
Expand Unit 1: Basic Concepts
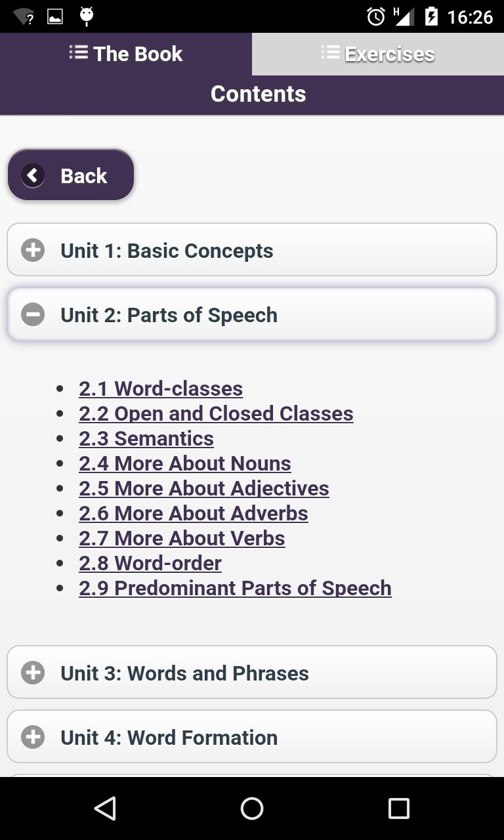pos(252,249)
